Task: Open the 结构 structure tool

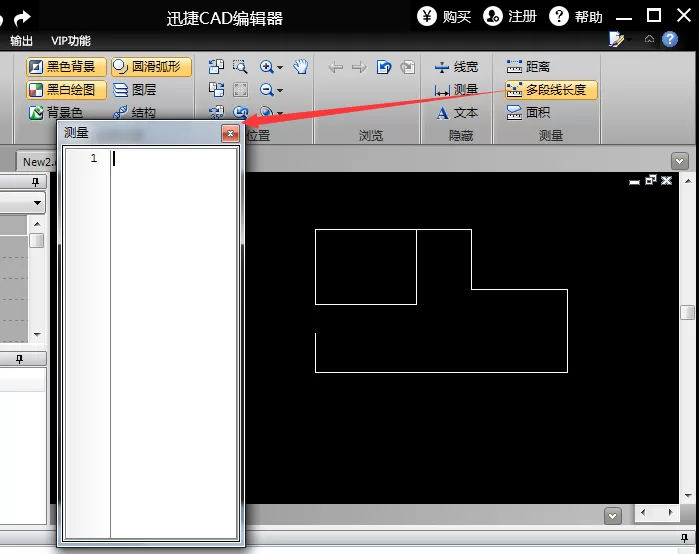Action: click(134, 112)
